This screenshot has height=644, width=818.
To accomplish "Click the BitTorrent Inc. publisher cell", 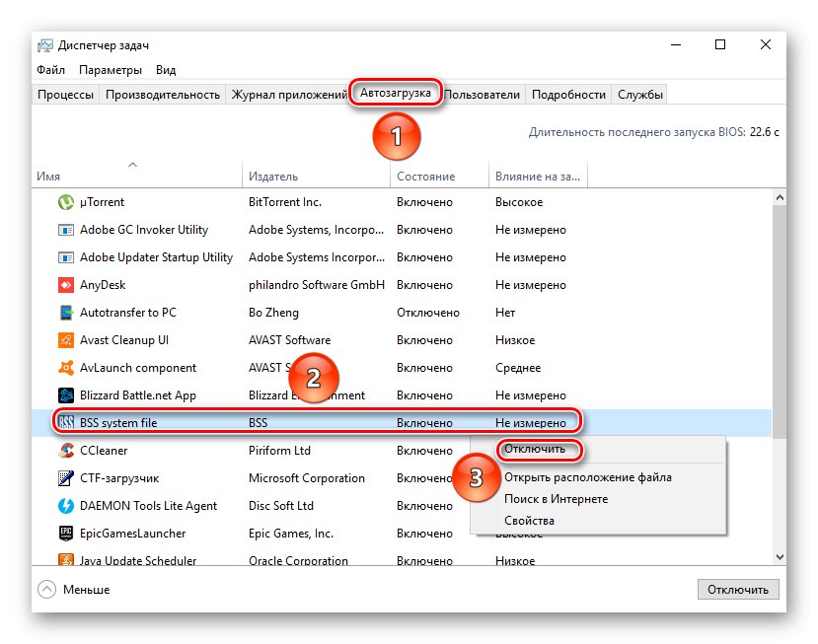I will click(x=285, y=202).
